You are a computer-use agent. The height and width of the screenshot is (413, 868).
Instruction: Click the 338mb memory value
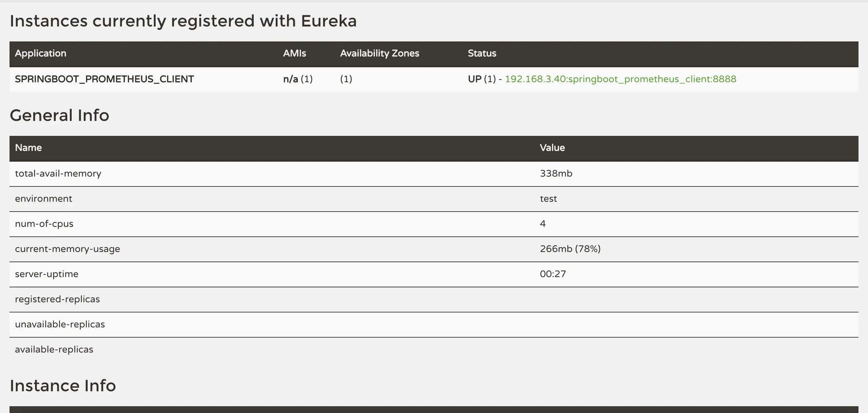556,174
